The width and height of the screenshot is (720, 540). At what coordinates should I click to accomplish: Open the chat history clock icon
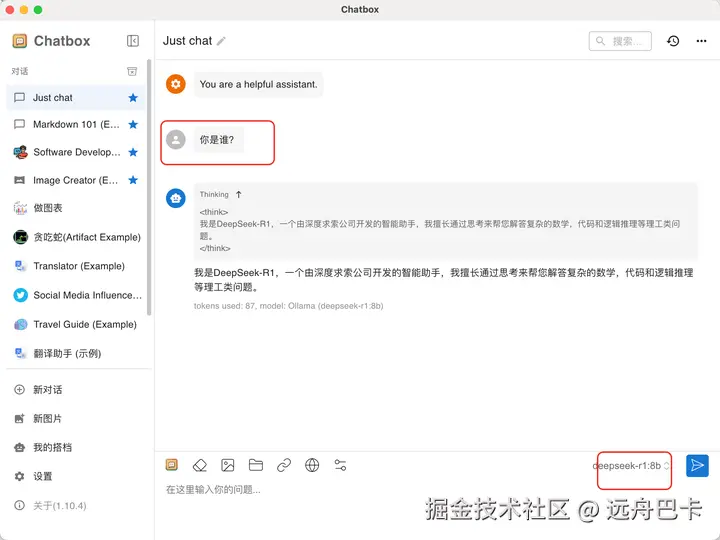pos(673,41)
